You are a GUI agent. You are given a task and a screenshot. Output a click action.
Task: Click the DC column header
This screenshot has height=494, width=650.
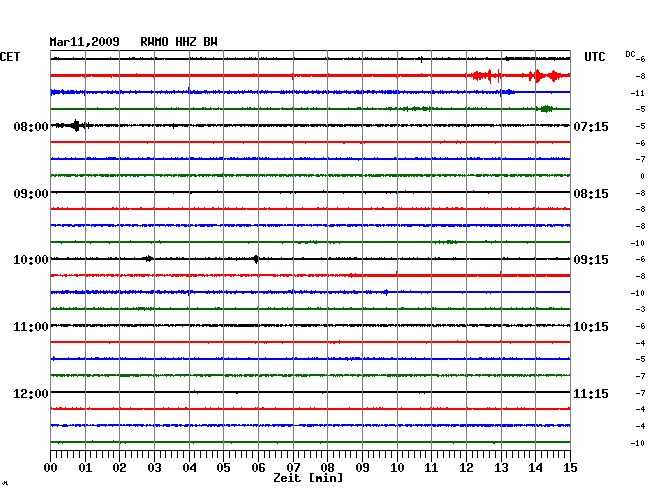tap(630, 54)
